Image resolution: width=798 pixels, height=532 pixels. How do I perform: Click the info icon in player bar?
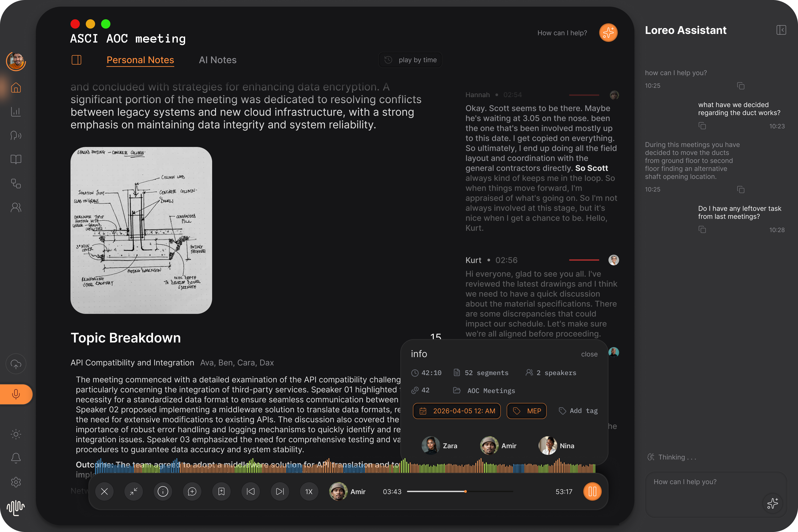click(x=163, y=491)
